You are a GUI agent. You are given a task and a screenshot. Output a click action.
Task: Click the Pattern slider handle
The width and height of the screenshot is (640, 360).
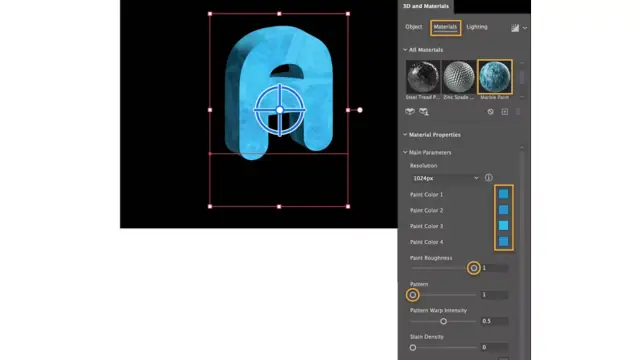pos(413,295)
